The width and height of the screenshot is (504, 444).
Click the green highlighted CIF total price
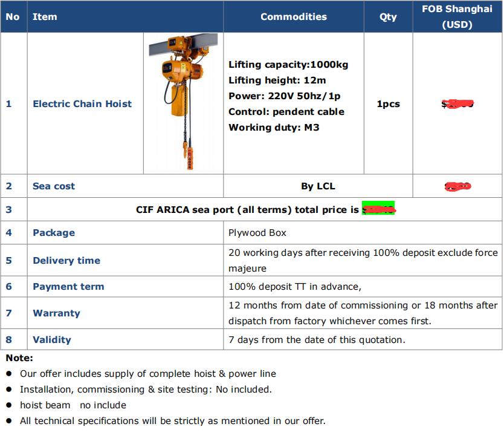coord(378,210)
